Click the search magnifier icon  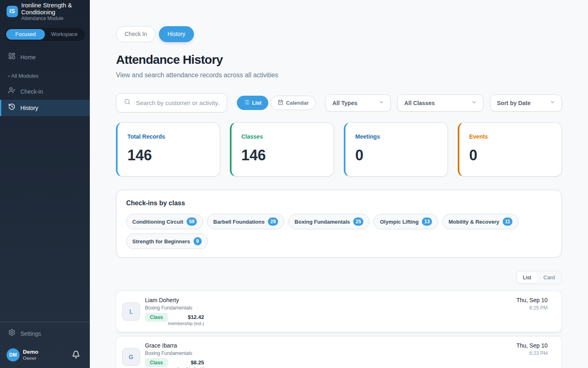tap(127, 102)
